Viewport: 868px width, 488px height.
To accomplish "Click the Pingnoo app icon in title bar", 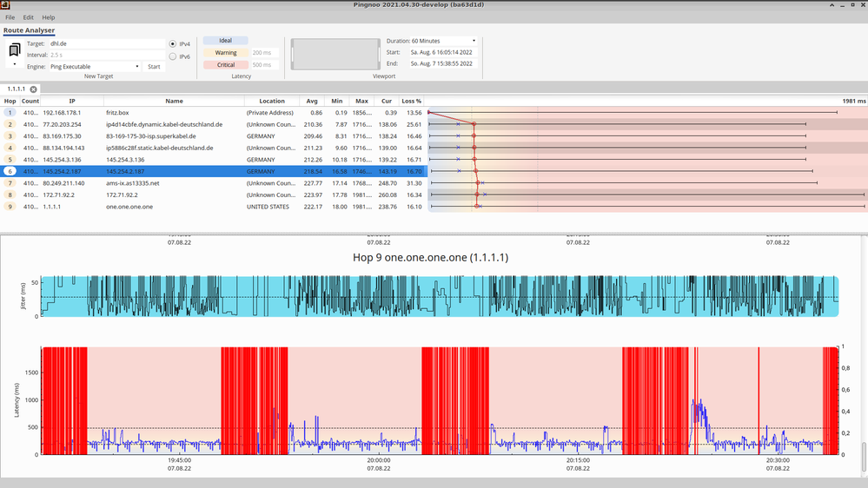I will pos(4,4).
